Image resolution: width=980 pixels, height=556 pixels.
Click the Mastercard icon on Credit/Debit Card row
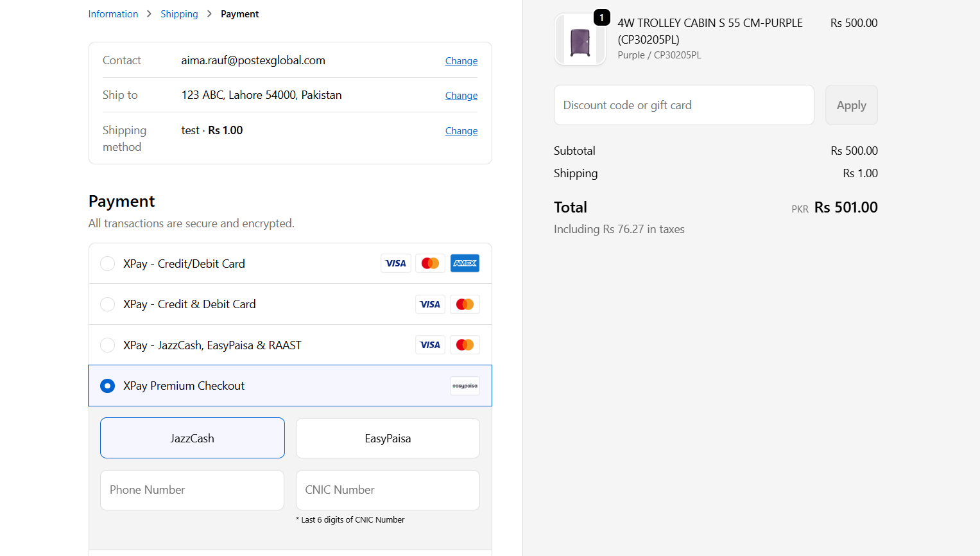(x=430, y=263)
